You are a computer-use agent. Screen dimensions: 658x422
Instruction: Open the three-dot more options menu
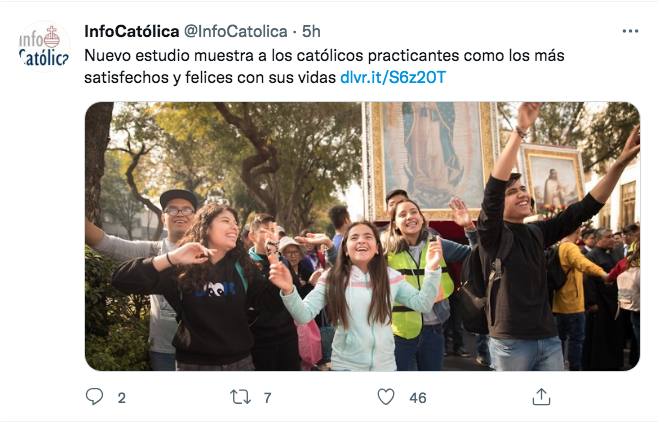630,31
